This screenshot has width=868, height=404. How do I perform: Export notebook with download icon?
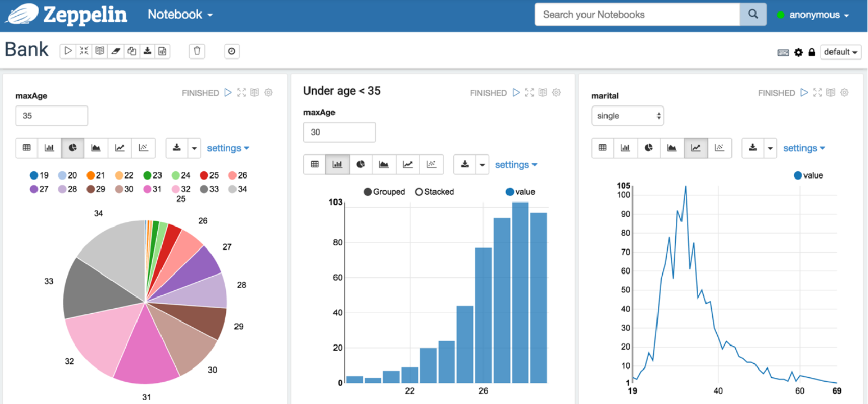coord(147,51)
